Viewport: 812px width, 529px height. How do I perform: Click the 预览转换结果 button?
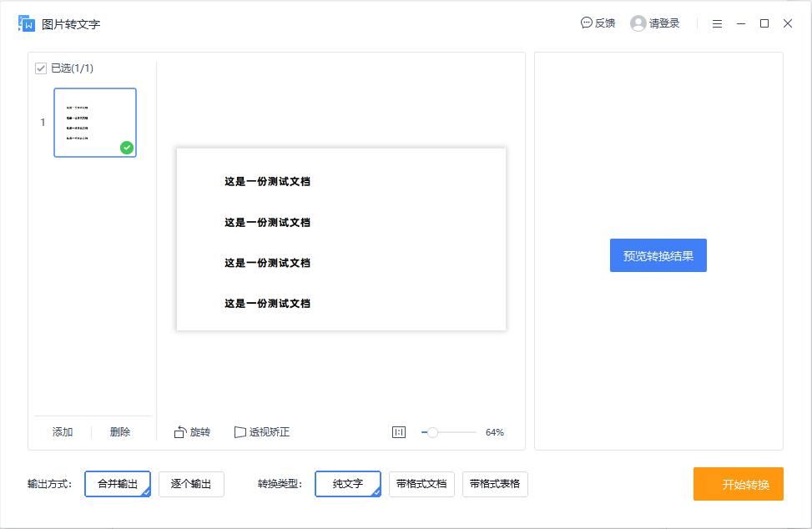658,255
